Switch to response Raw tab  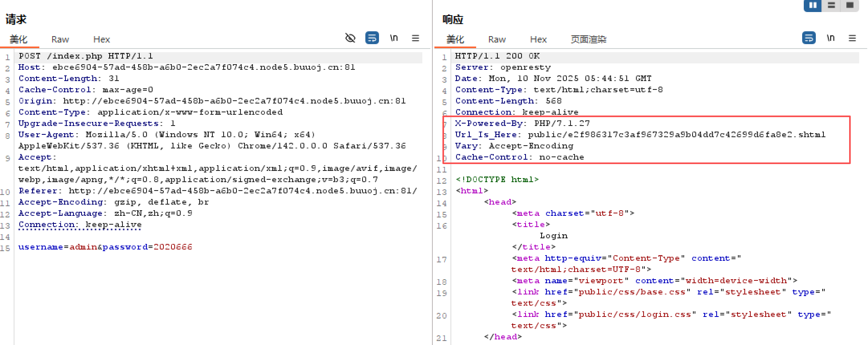click(x=497, y=39)
